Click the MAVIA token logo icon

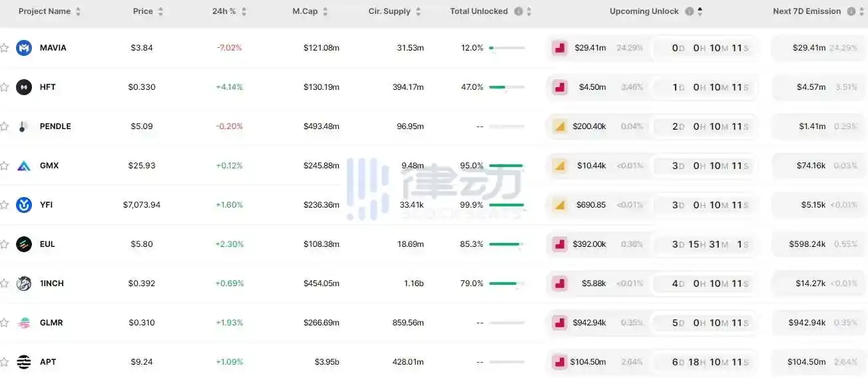(24, 48)
